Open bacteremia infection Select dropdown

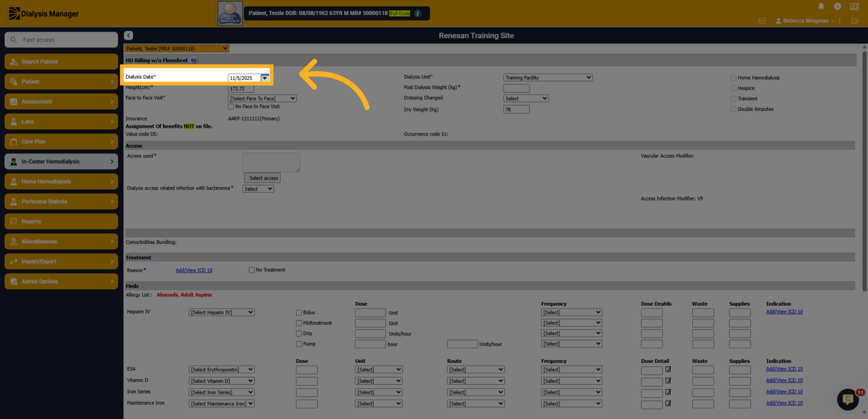pyautogui.click(x=258, y=189)
